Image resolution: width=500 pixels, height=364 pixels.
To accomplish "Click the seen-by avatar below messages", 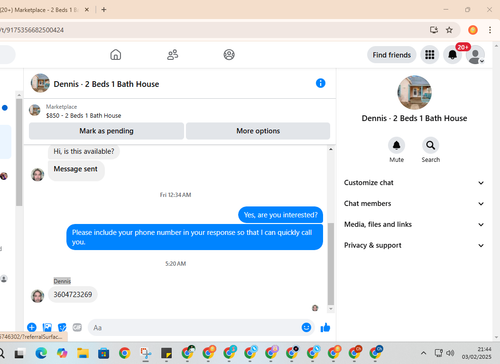I will 315,308.
